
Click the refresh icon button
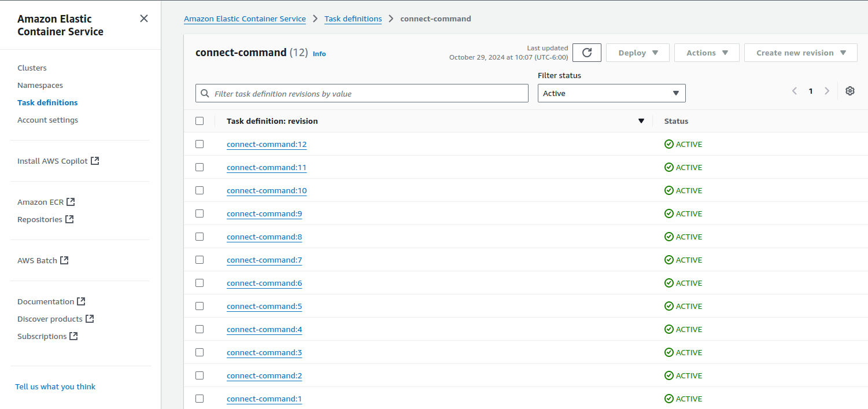point(587,53)
